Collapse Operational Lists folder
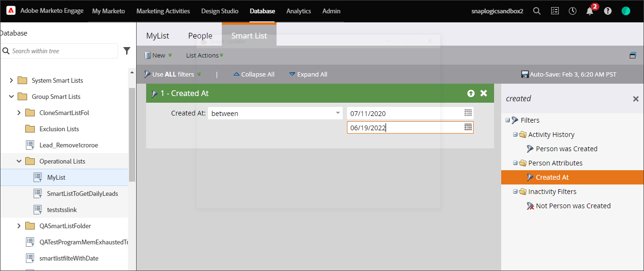This screenshot has height=271, width=644. [19, 161]
